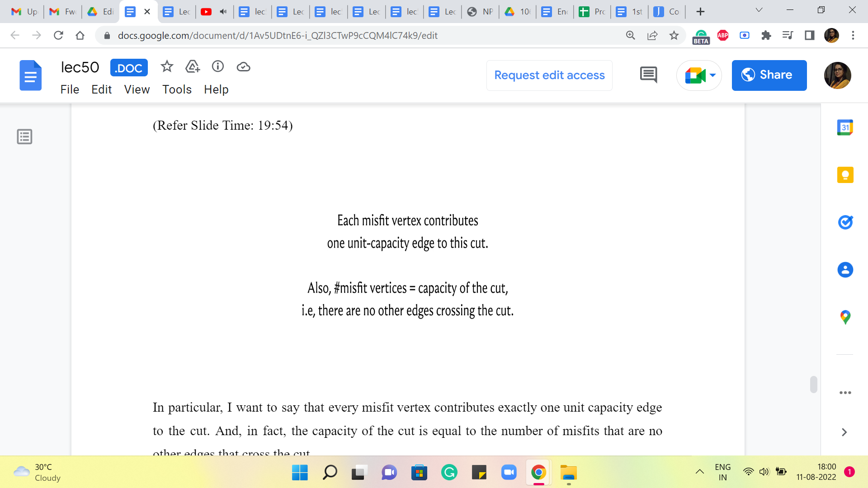
Task: Open Google Maps in the side panel
Action: click(x=845, y=317)
